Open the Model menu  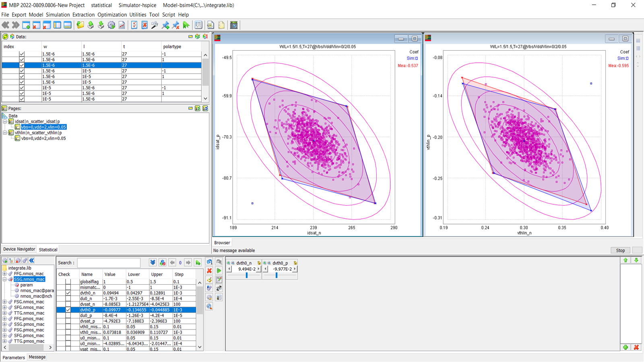[x=36, y=14]
